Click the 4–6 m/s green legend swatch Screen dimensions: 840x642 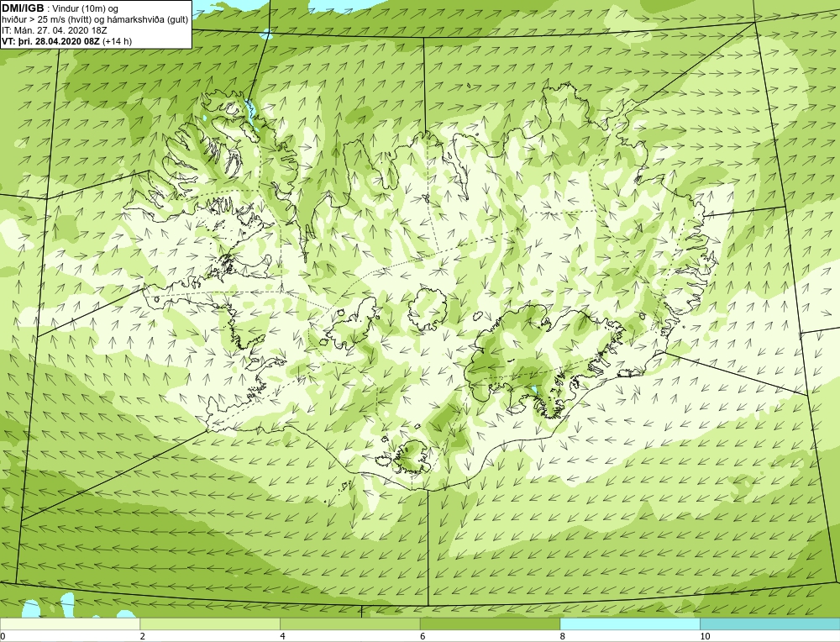tap(349, 624)
